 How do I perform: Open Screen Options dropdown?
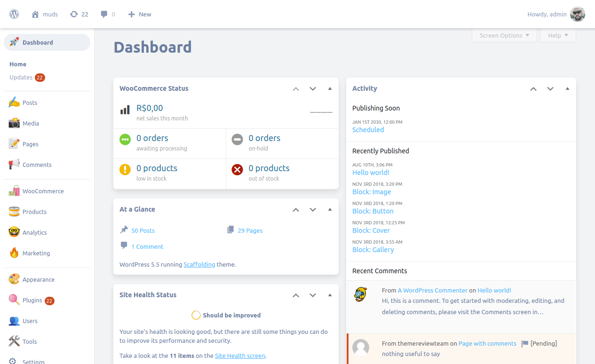tap(504, 35)
